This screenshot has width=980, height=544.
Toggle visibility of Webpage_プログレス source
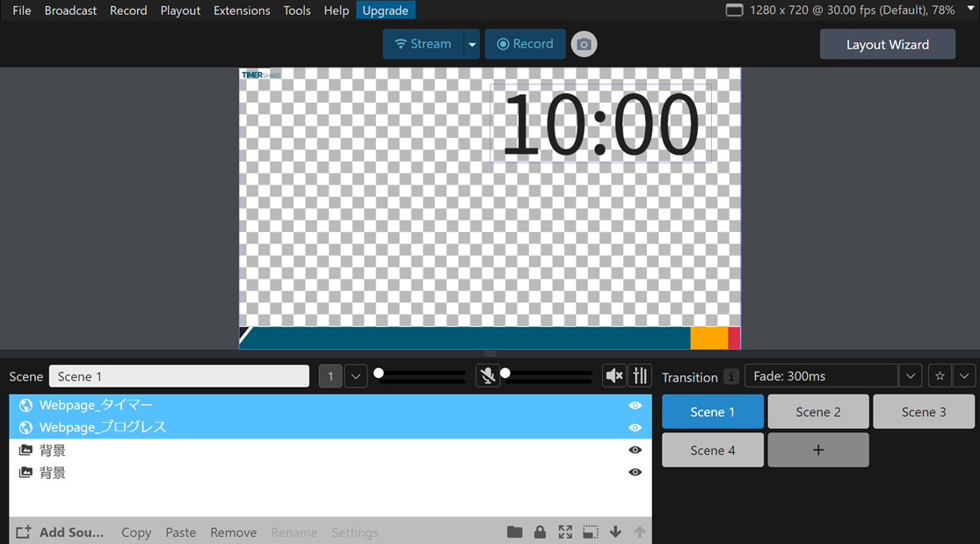[x=635, y=427]
